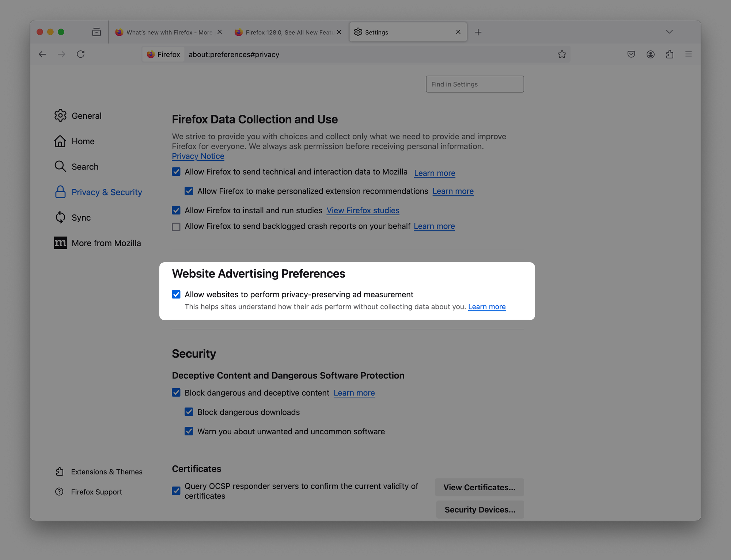The height and width of the screenshot is (560, 731).
Task: Open Learn more for technical data
Action: pyautogui.click(x=435, y=173)
